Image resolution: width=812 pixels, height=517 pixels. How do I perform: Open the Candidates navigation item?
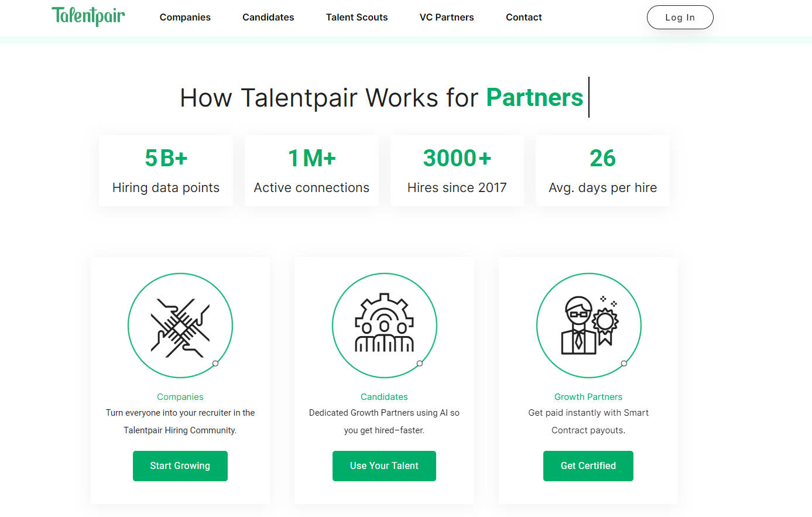pyautogui.click(x=268, y=17)
